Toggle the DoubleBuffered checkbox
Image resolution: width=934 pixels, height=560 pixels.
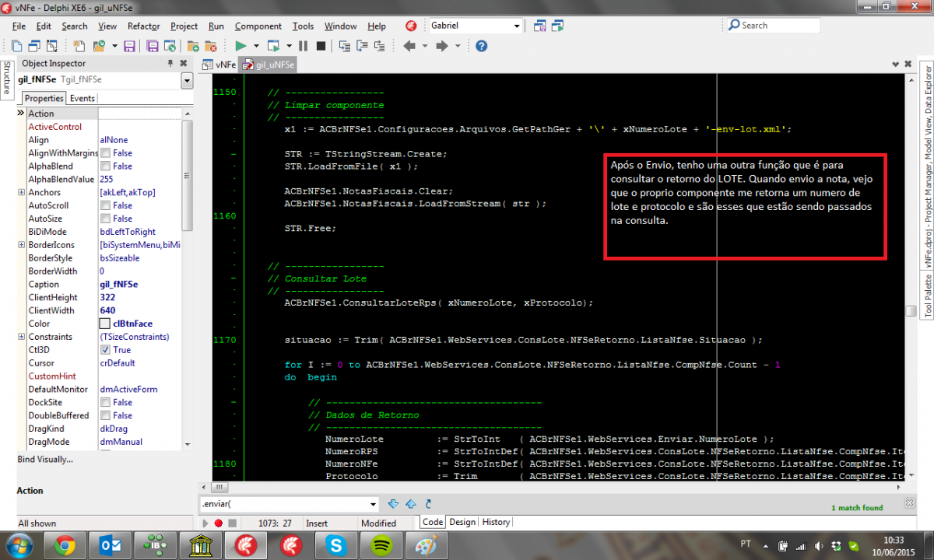coord(105,415)
